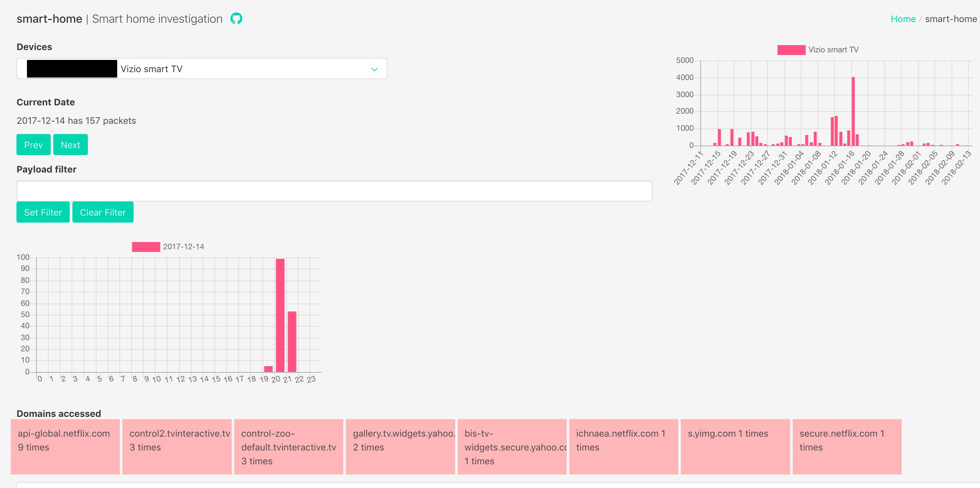The image size is (980, 488).
Task: Open the s.yimg.com domain card
Action: (x=735, y=447)
